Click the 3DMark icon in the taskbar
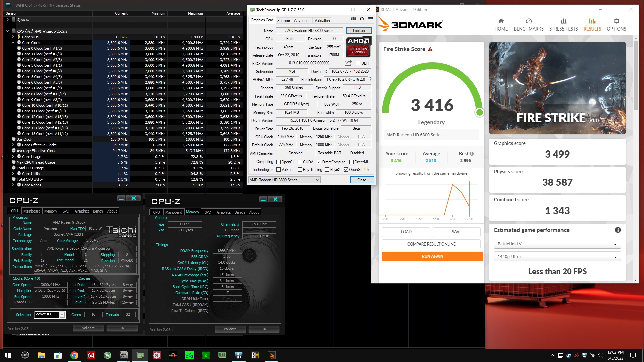This screenshot has width=644, height=362. pos(272,355)
